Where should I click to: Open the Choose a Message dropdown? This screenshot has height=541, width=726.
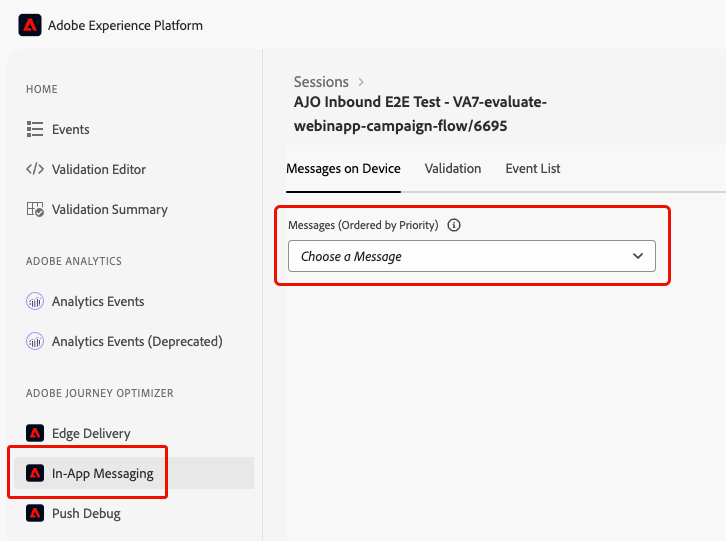point(471,256)
